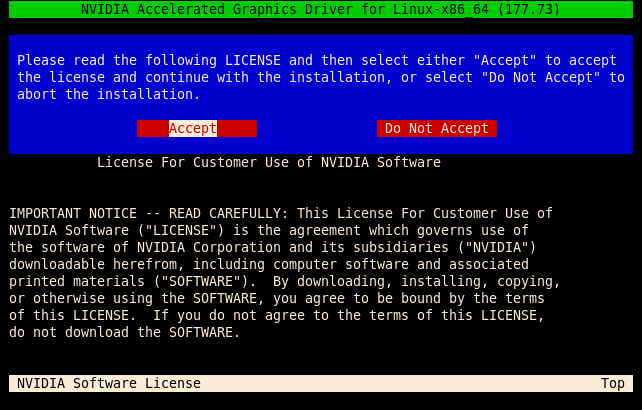Click the 'Please read the following LICENSE' prompt line
The width and height of the screenshot is (642, 410).
(x=317, y=61)
